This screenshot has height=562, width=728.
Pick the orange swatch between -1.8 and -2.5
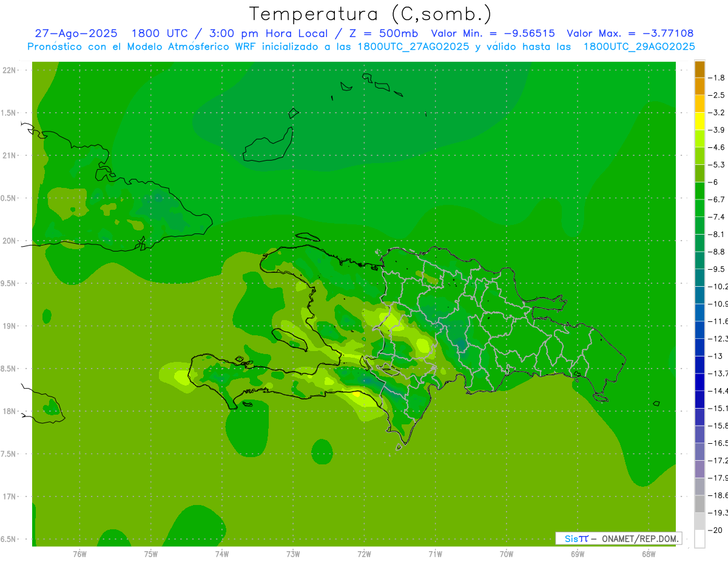tap(699, 87)
